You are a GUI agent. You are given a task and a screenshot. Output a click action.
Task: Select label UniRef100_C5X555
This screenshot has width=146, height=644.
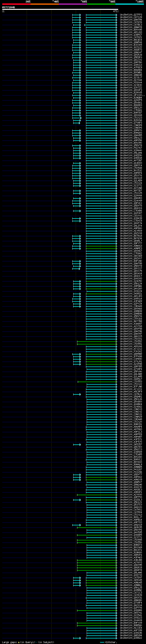131,540
